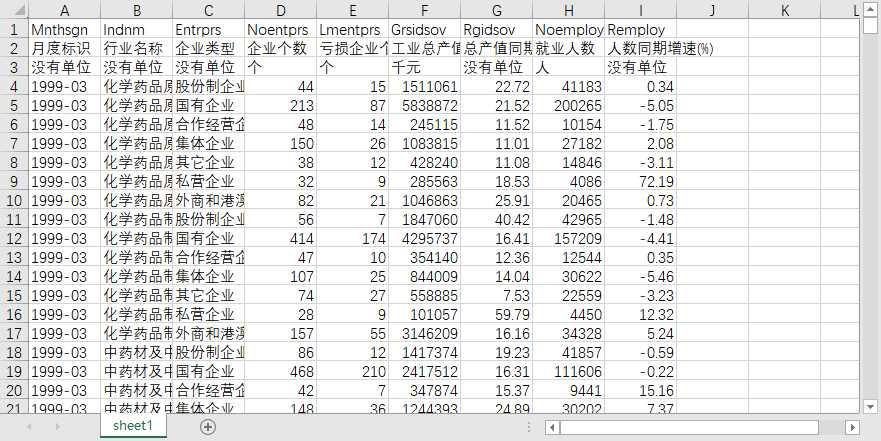Click the cell with value 3146209
Image resolution: width=881 pixels, height=441 pixels.
[x=424, y=334]
